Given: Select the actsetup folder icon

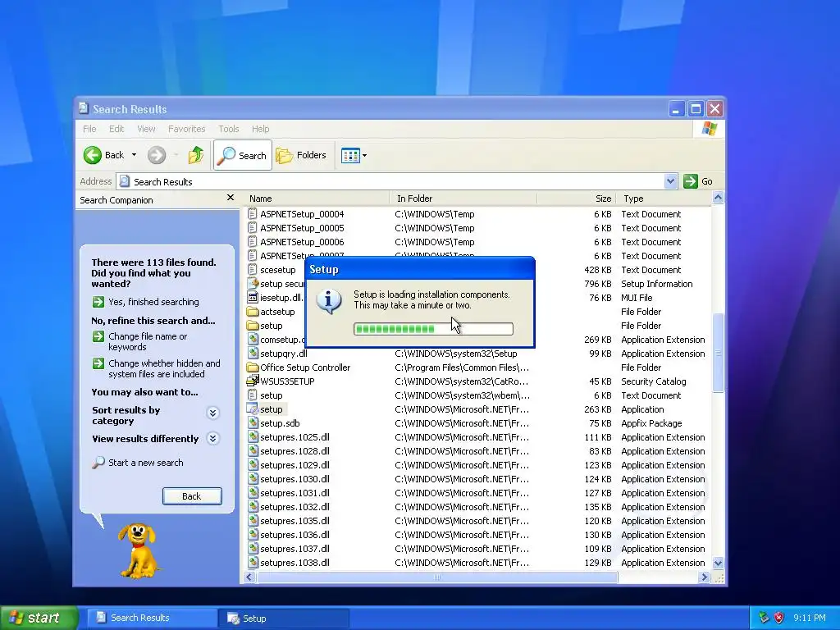Looking at the screenshot, I should 253,311.
